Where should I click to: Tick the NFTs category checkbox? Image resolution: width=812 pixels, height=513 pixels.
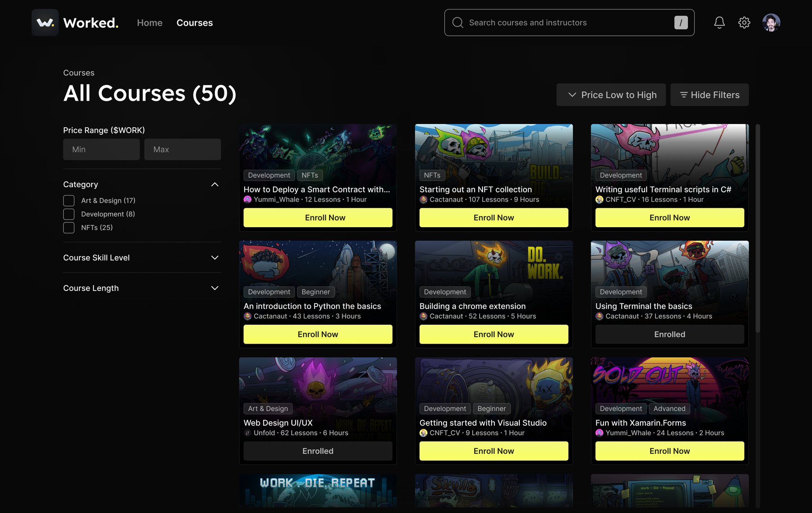pos(69,228)
